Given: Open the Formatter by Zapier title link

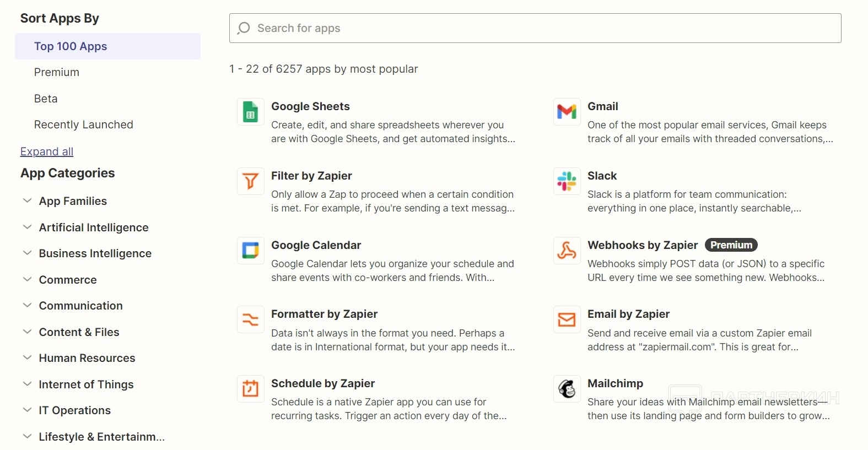Looking at the screenshot, I should (324, 314).
